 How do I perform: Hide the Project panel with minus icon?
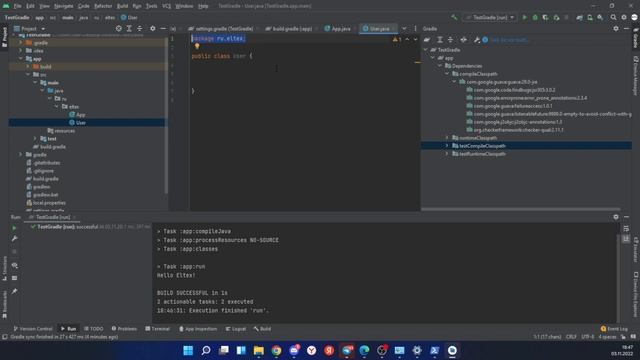163,29
